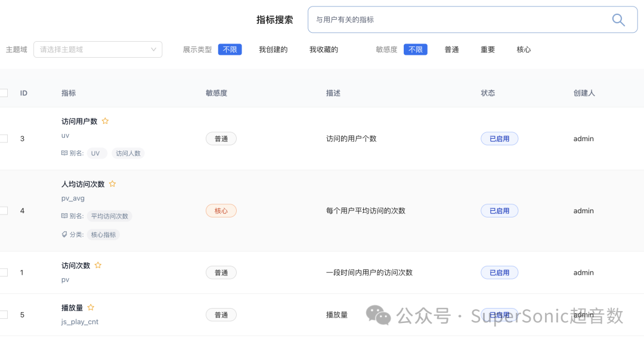Click the 指标搜索 search input field

pyautogui.click(x=459, y=20)
